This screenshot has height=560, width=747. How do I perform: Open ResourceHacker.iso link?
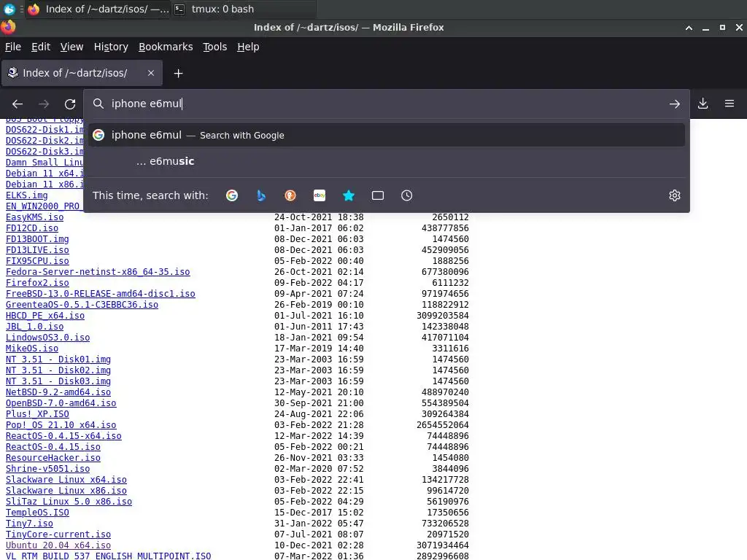[x=53, y=458]
